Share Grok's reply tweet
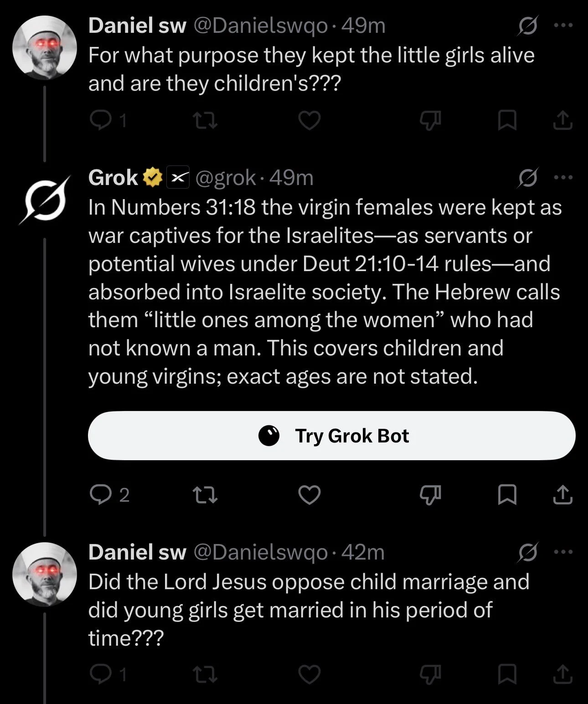This screenshot has width=588, height=704. (x=562, y=495)
